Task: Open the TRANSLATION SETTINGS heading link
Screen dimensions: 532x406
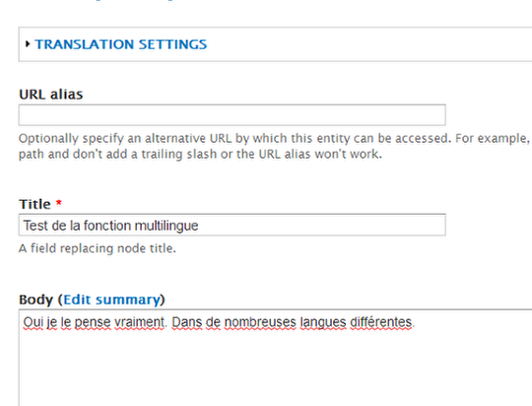Action: point(121,44)
